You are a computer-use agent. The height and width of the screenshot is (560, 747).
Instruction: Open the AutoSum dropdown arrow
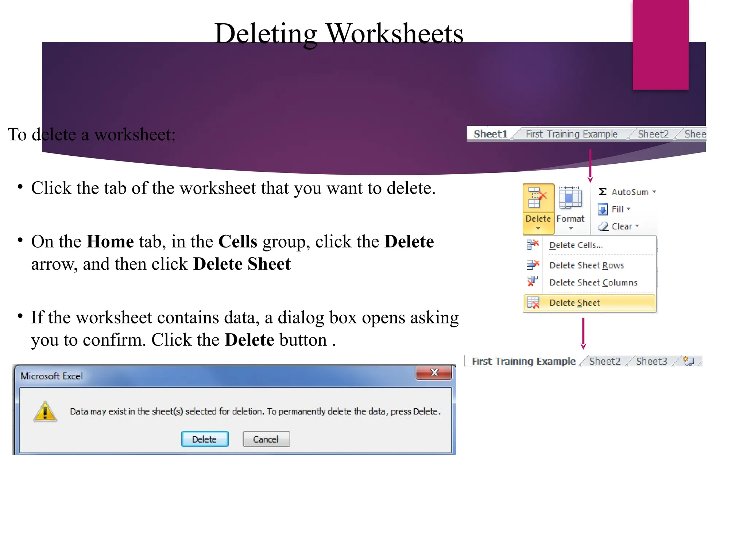point(654,192)
